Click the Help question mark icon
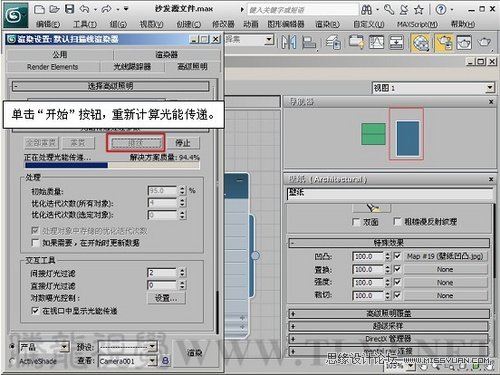The width and height of the screenshot is (500, 375). [441, 9]
